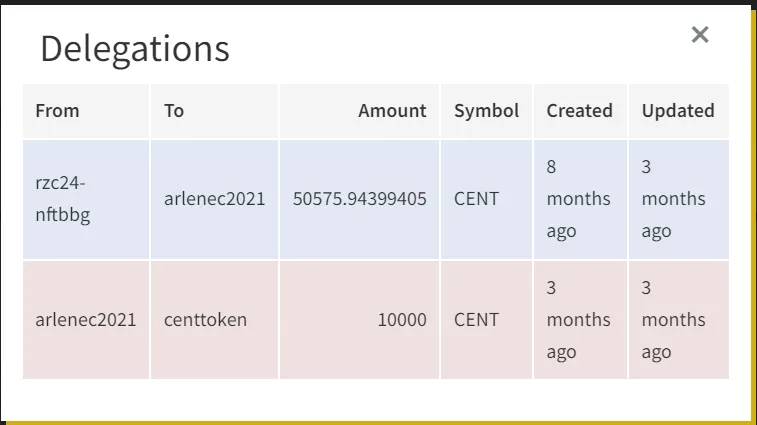Click the 8 months ago created cell
The height and width of the screenshot is (425, 757).
[x=580, y=199]
